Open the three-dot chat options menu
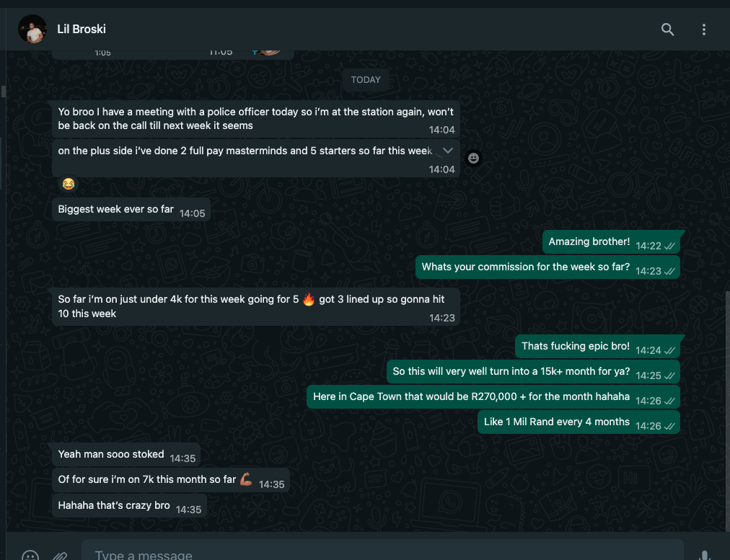 coord(704,30)
